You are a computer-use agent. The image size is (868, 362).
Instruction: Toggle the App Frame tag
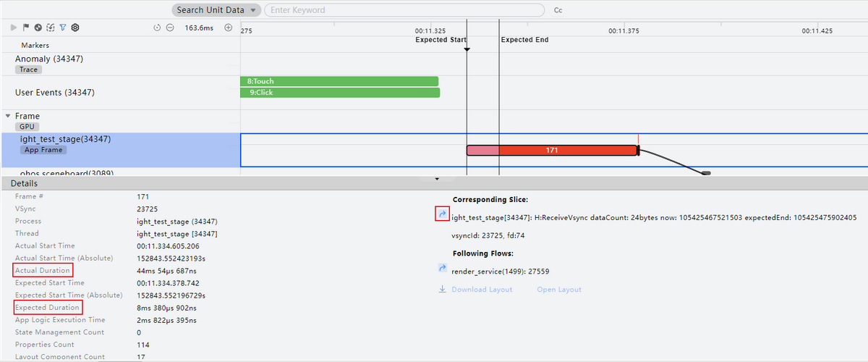click(43, 150)
